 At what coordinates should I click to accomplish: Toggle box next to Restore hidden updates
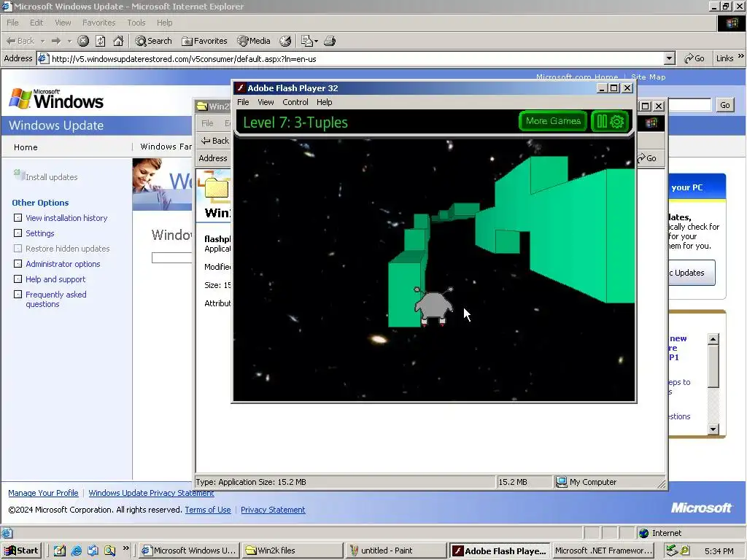tap(18, 248)
